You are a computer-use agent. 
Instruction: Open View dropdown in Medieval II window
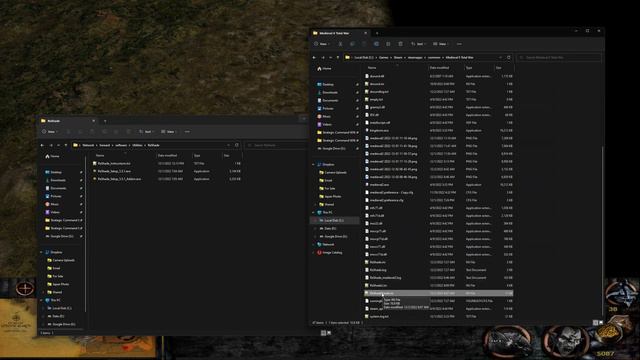[x=441, y=44]
